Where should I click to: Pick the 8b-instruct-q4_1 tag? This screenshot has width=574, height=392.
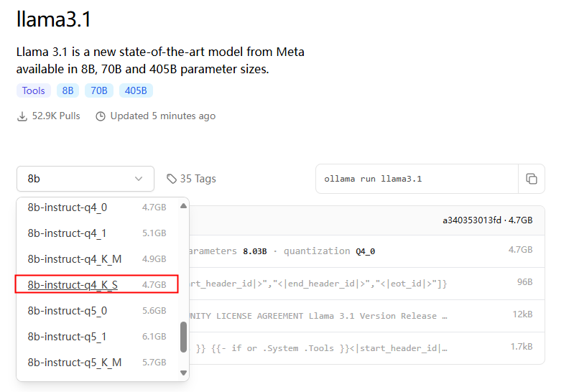pos(97,233)
